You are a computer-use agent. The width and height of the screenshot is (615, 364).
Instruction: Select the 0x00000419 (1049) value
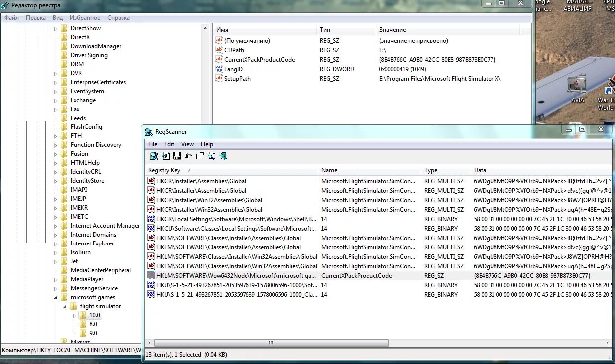(x=404, y=69)
